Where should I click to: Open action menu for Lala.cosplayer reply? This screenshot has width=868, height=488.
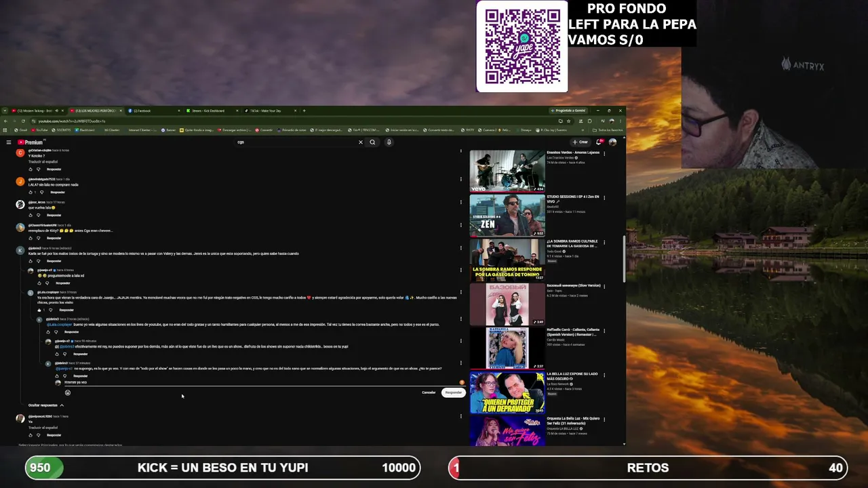[x=461, y=293]
